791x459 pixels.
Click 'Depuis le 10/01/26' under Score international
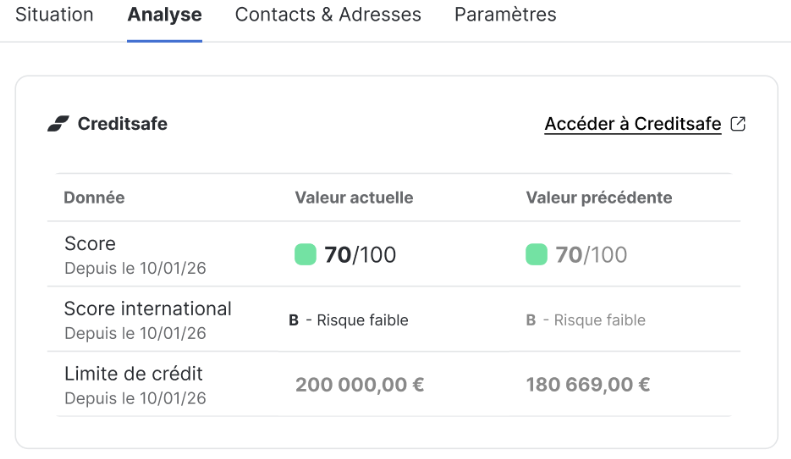(x=135, y=333)
